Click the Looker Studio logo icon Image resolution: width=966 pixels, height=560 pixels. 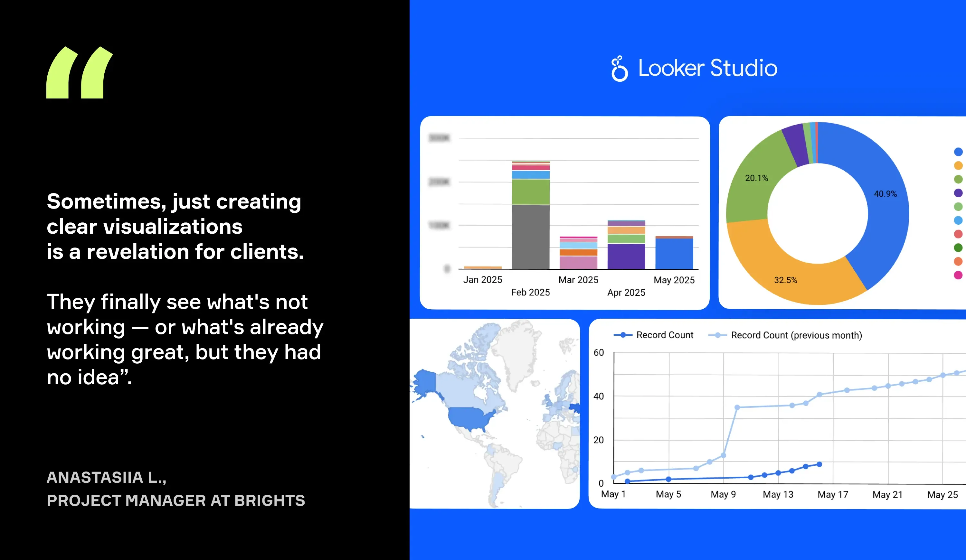[x=620, y=69]
